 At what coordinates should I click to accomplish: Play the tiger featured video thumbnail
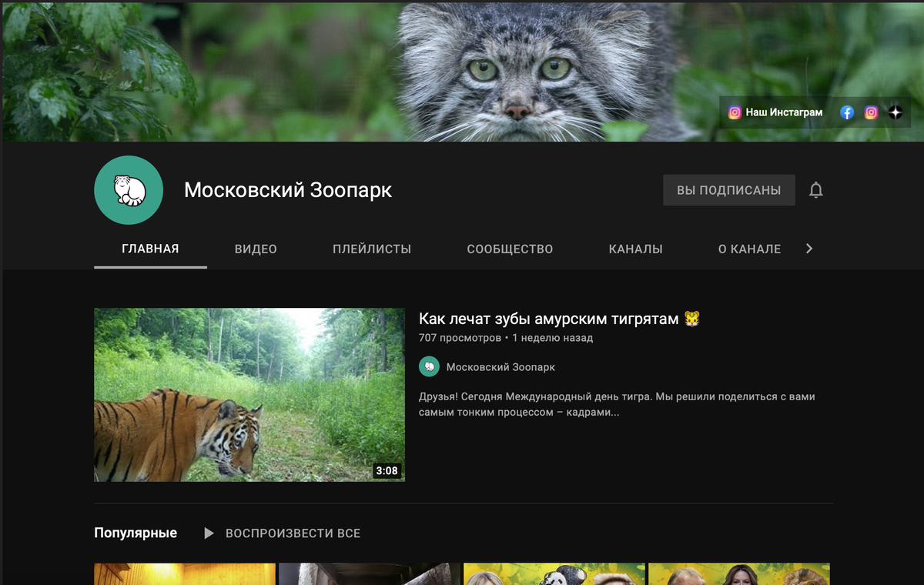(249, 395)
